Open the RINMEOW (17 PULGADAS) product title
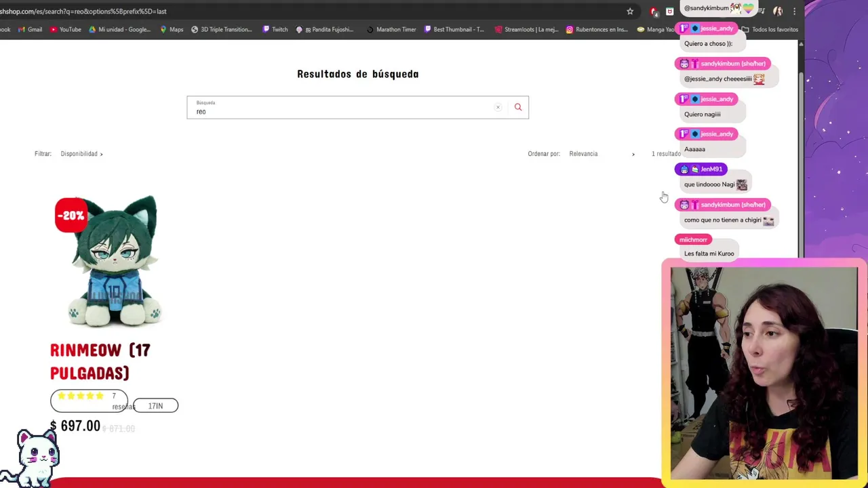 100,361
